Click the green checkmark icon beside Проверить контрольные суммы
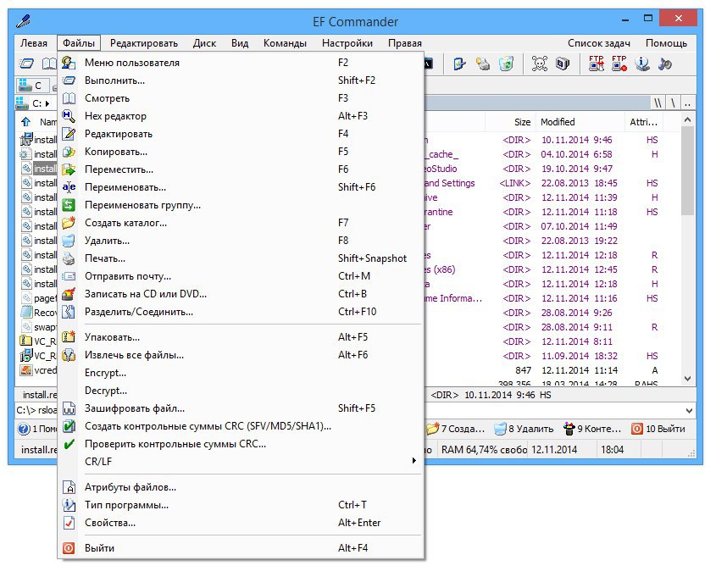The width and height of the screenshot is (727, 588). coord(69,444)
